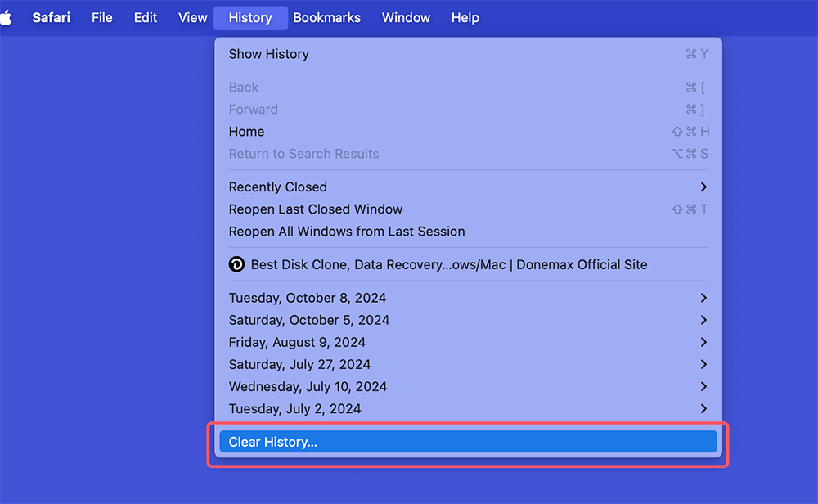The height and width of the screenshot is (504, 818).
Task: Open the Help menu
Action: tap(465, 17)
